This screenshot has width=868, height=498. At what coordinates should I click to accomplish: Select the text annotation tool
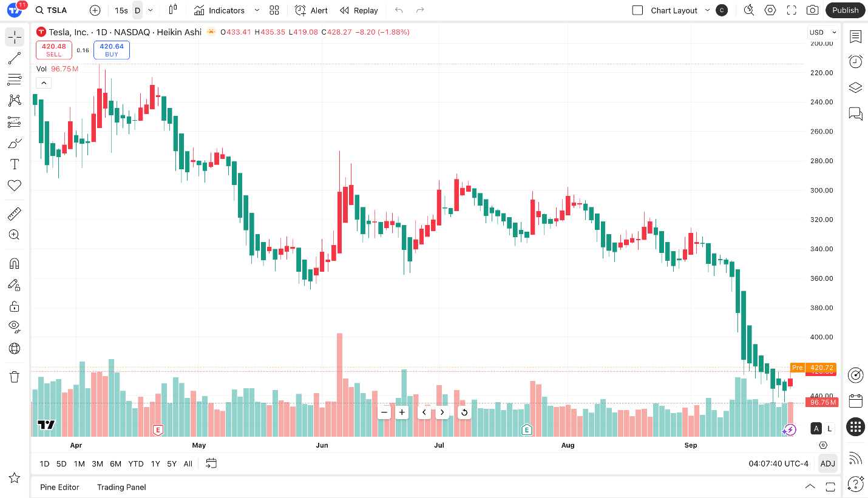pyautogui.click(x=15, y=164)
